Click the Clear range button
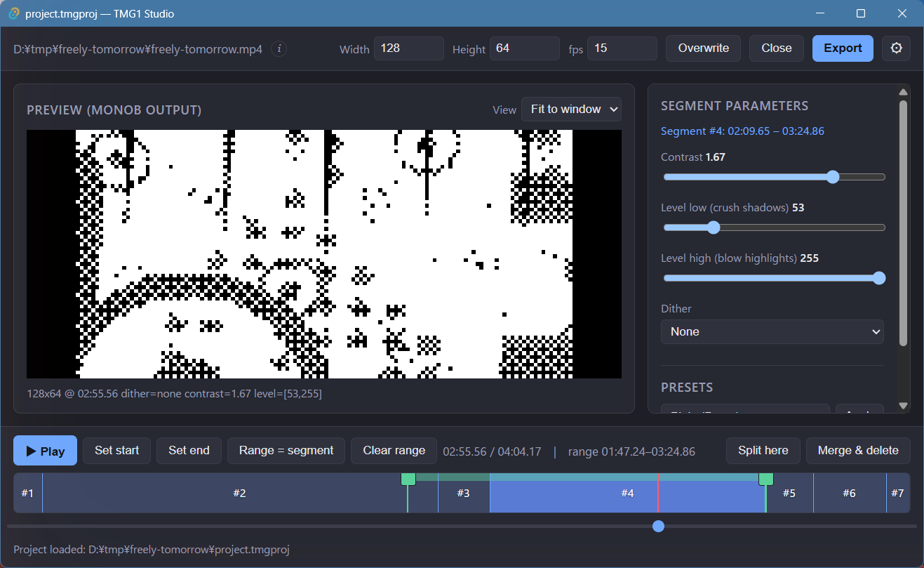924x568 pixels. pos(394,451)
